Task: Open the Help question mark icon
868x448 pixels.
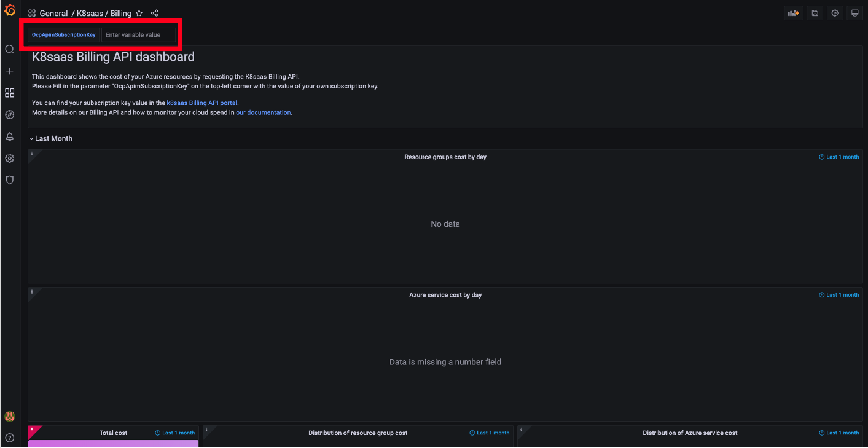Action: pyautogui.click(x=10, y=438)
